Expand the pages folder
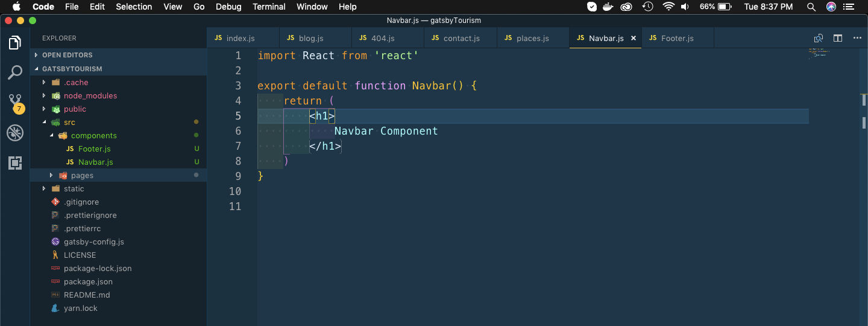 118,175
